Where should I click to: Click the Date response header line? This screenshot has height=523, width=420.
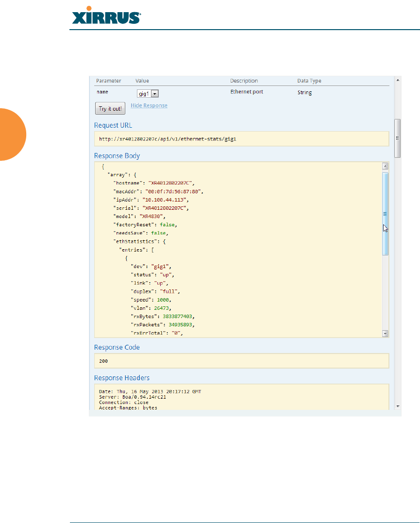(150, 391)
